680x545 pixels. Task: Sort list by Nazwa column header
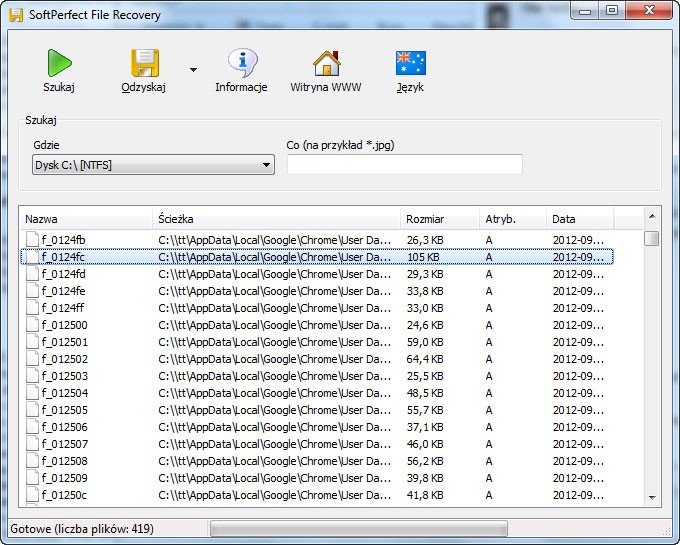point(85,219)
